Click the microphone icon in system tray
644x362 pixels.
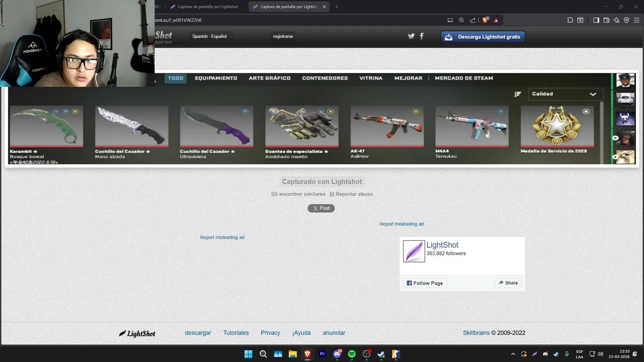(x=567, y=354)
